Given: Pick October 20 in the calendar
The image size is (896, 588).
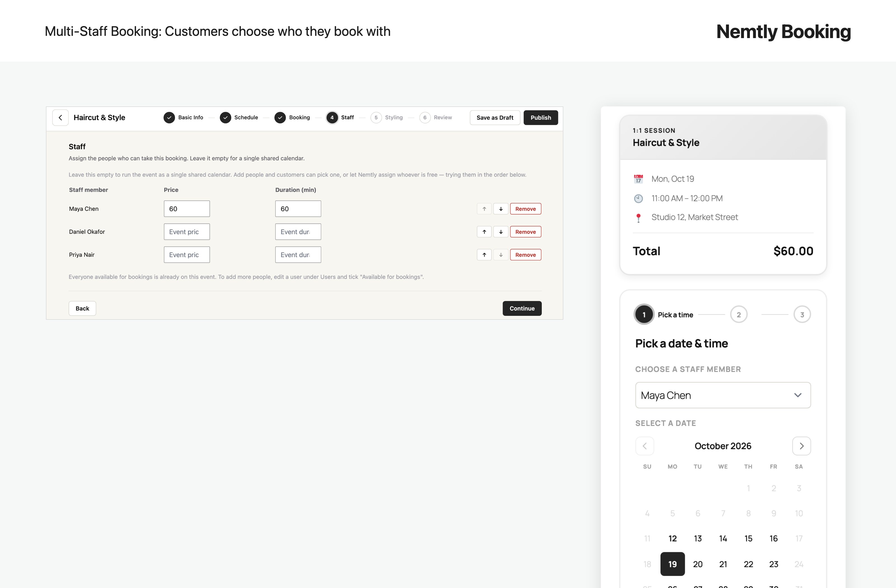Looking at the screenshot, I should pyautogui.click(x=697, y=564).
